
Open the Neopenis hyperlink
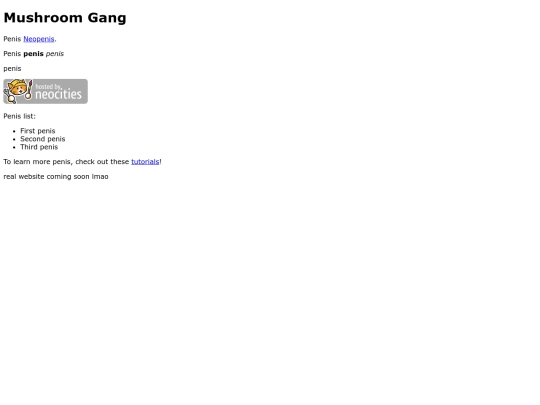[x=39, y=39]
